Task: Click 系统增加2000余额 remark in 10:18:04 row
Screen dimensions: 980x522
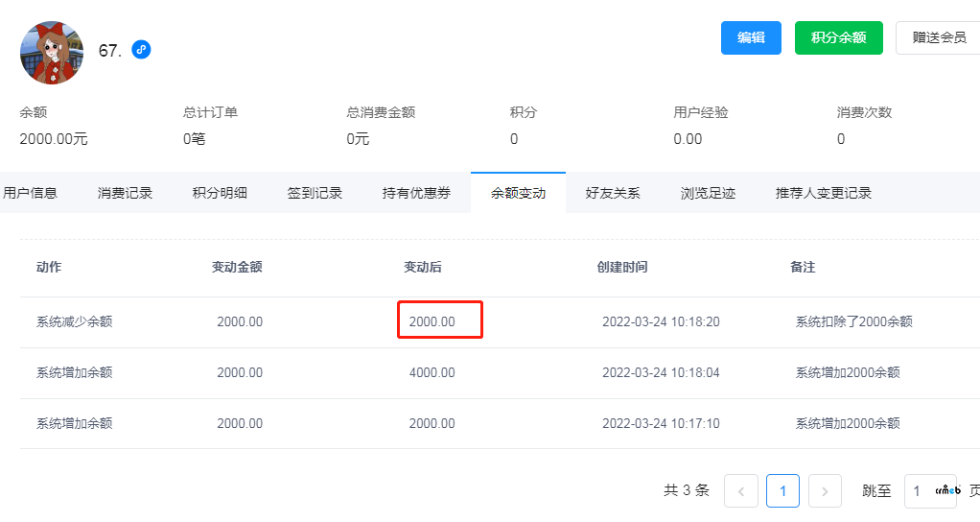Action: (848, 372)
